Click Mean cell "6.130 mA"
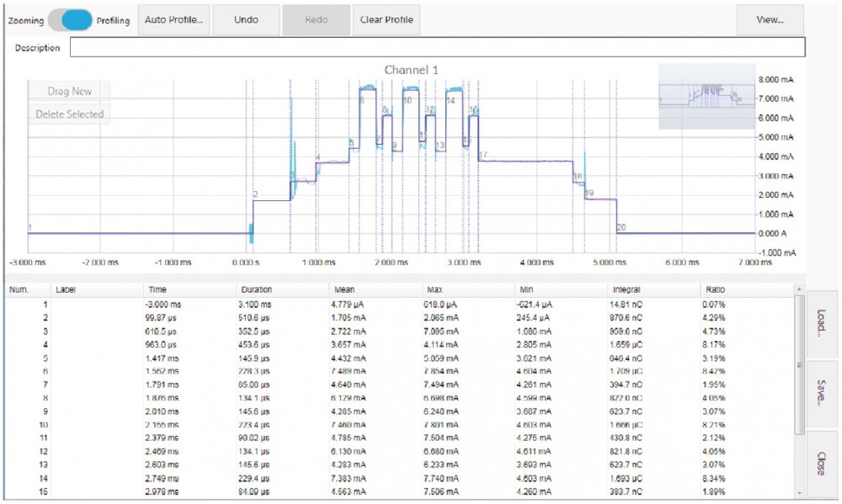The image size is (842, 504). pos(349,451)
